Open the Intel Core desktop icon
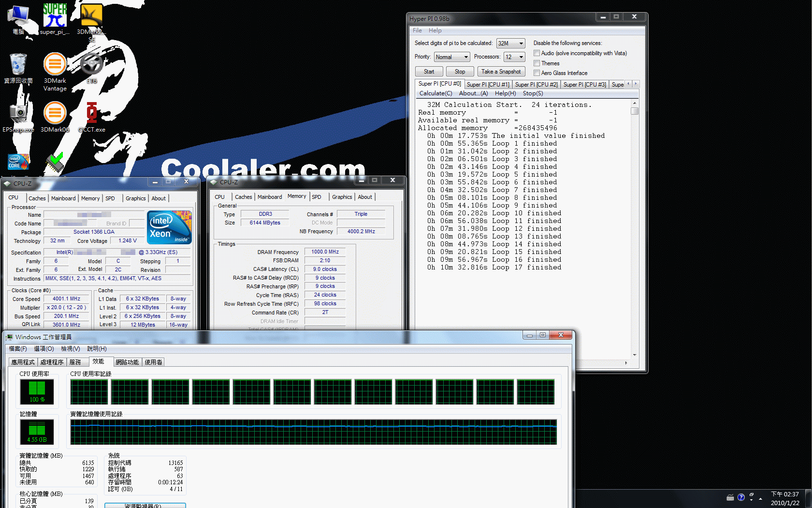Screen dimensions: 812x508 tap(18, 162)
